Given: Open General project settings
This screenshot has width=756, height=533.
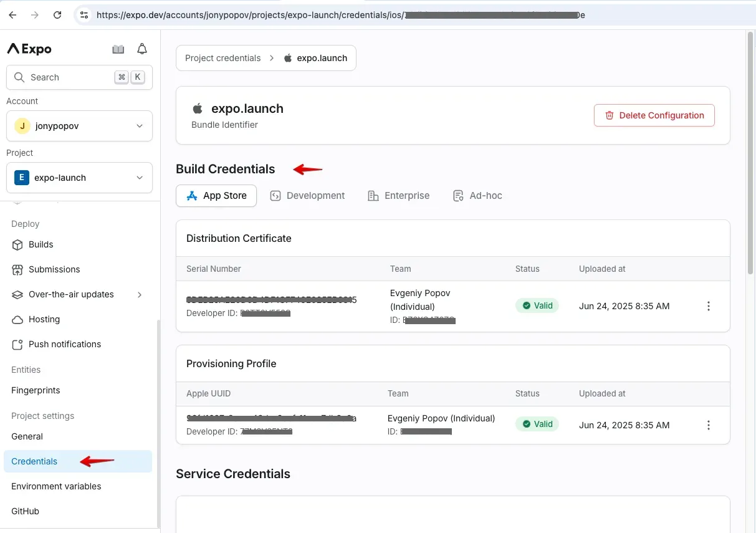Looking at the screenshot, I should tap(78, 436).
